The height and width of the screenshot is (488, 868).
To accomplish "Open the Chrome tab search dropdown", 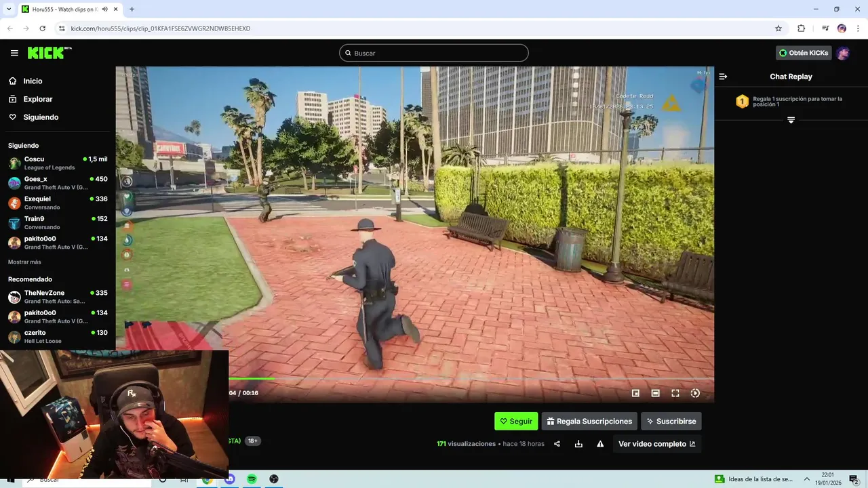I will click(x=9, y=9).
